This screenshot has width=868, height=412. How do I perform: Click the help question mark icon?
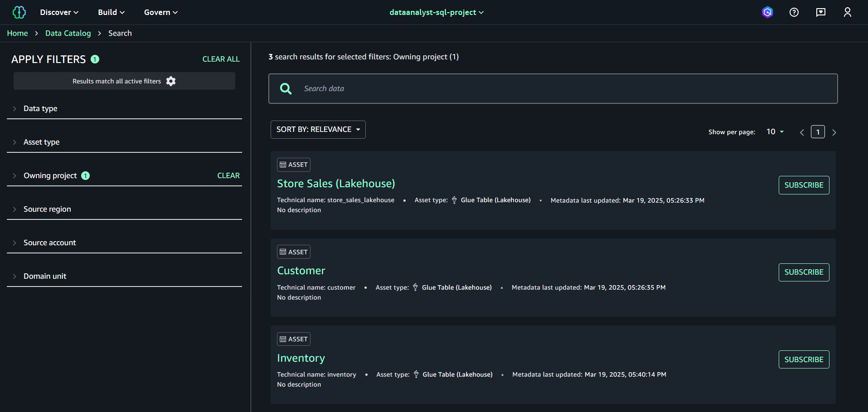(794, 12)
